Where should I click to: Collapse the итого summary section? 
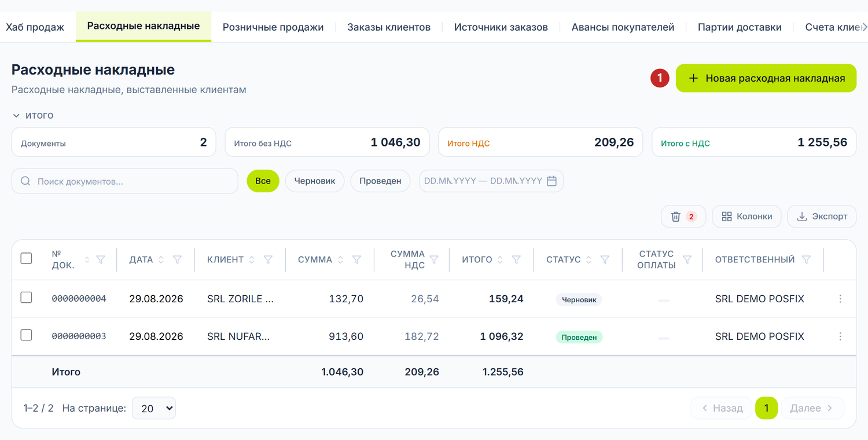click(33, 115)
